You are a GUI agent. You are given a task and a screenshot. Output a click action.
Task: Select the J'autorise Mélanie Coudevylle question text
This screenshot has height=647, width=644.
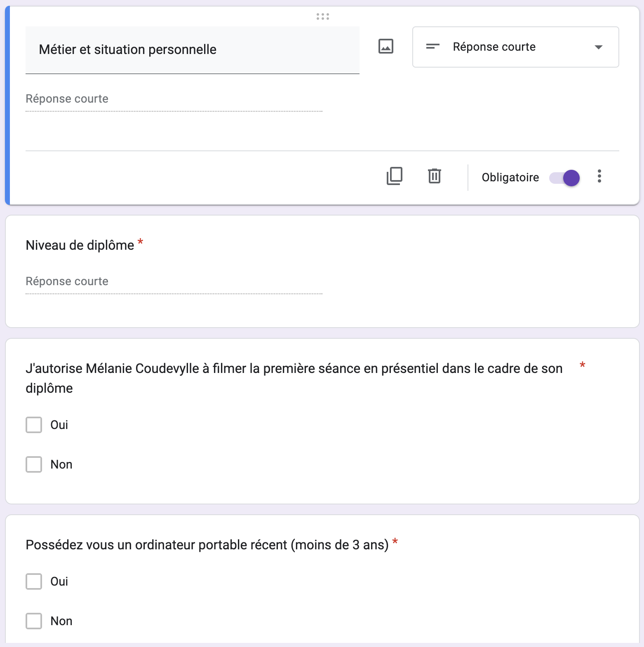(294, 369)
